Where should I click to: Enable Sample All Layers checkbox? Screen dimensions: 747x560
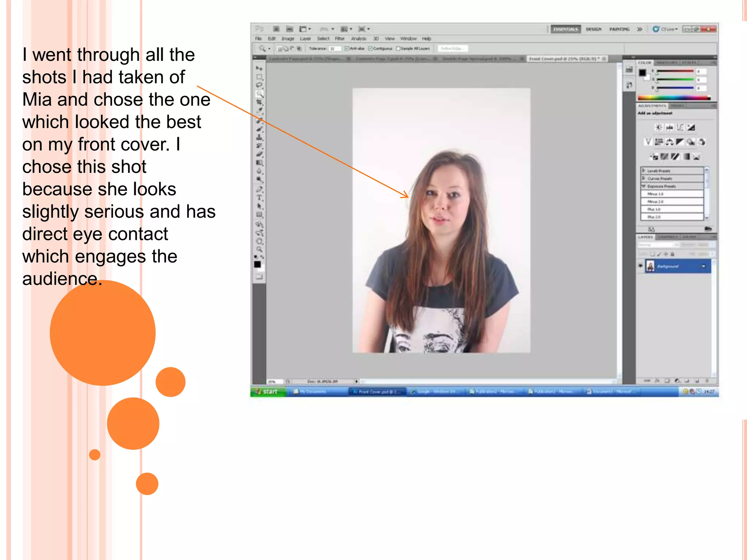click(x=398, y=48)
